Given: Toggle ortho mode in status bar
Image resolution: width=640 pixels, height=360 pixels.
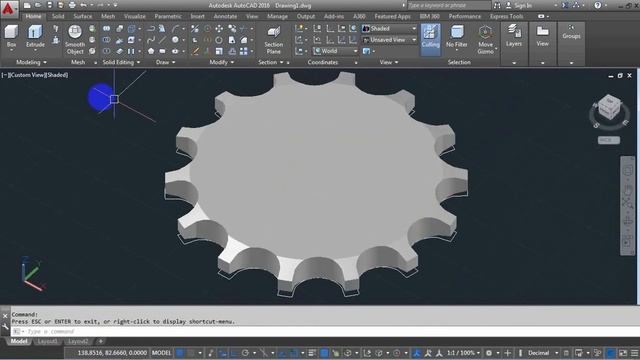Looking at the screenshot, I should click(234, 353).
